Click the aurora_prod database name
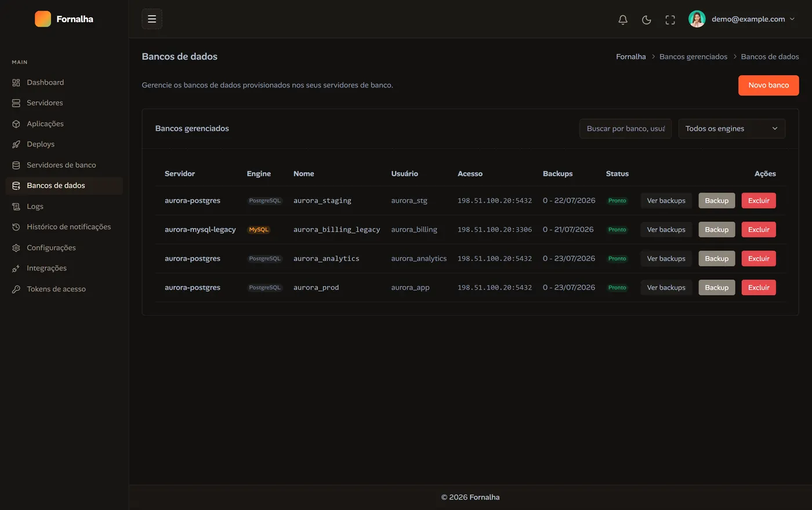Viewport: 812px width, 510px height. (x=316, y=287)
